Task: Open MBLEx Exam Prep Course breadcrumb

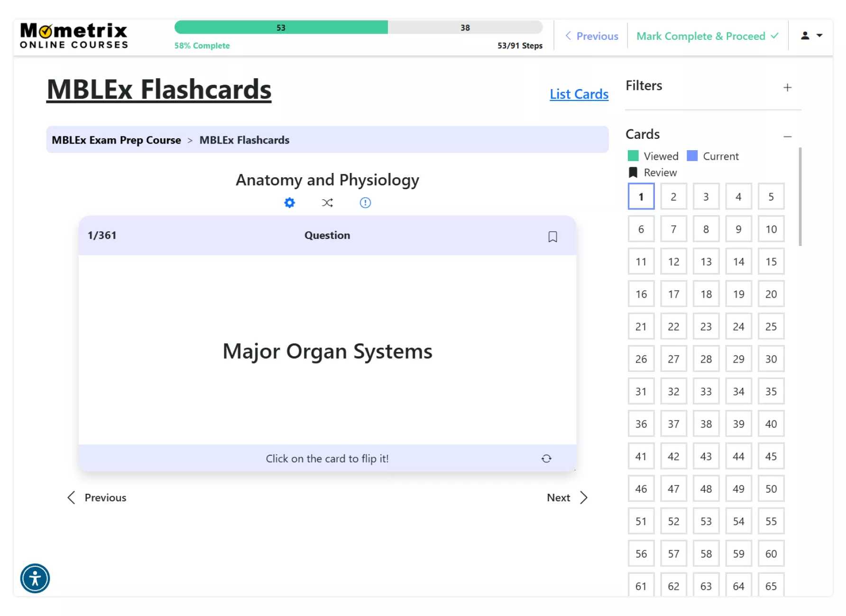Action: pyautogui.click(x=116, y=140)
